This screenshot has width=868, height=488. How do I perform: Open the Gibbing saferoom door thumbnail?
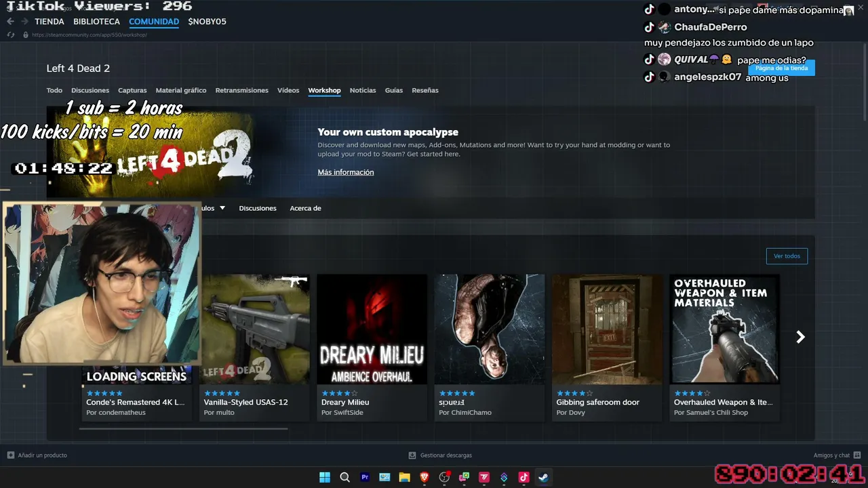point(607,329)
